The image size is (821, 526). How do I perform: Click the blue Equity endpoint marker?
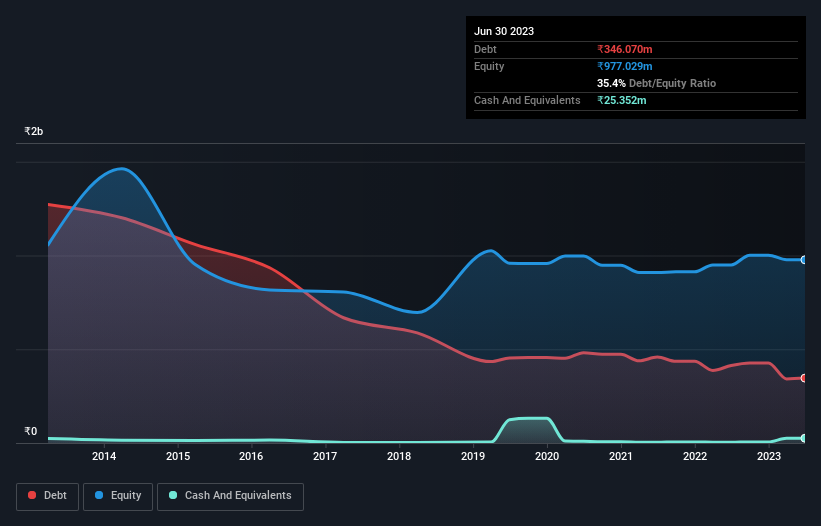pos(804,260)
